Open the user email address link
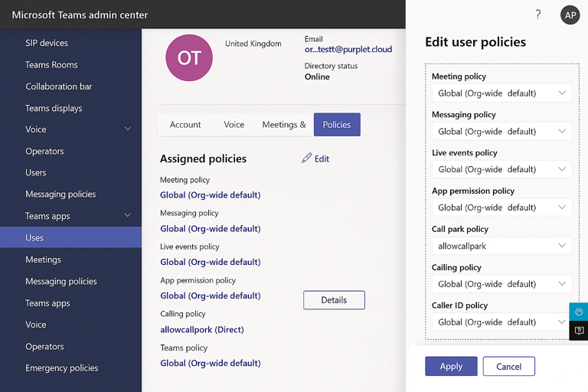The width and height of the screenshot is (588, 392). pyautogui.click(x=348, y=49)
